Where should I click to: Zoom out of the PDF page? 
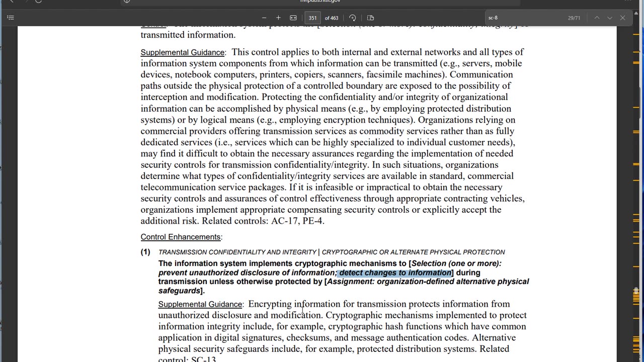point(265,18)
